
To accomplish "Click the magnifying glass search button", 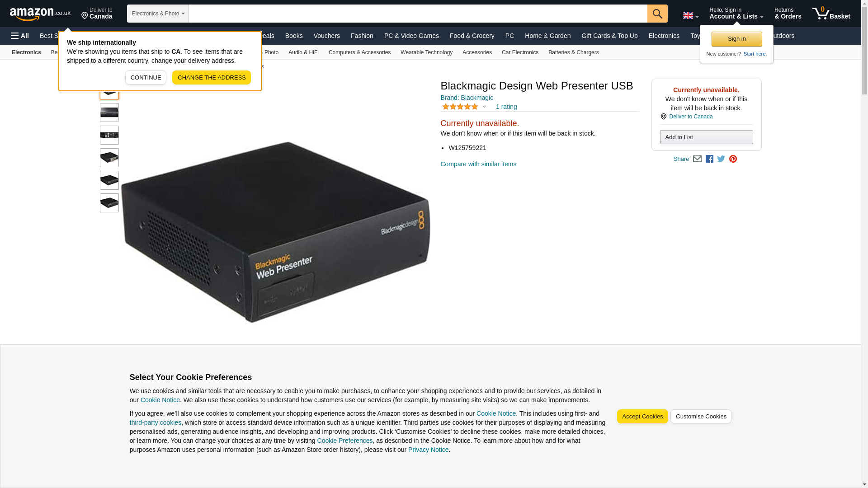I will coord(657,14).
